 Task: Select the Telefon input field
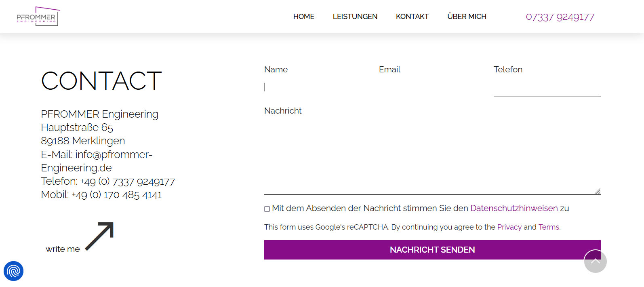click(x=547, y=88)
